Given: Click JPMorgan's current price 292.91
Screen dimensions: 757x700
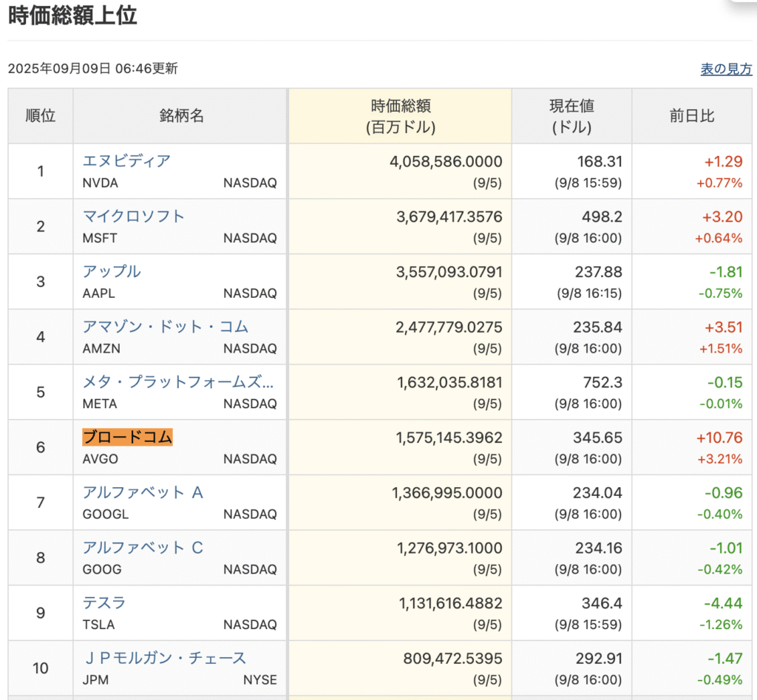Looking at the screenshot, I should click(x=599, y=658).
